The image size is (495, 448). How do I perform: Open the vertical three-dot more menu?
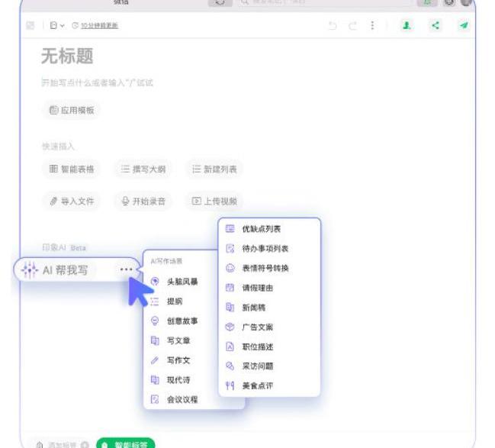[372, 26]
